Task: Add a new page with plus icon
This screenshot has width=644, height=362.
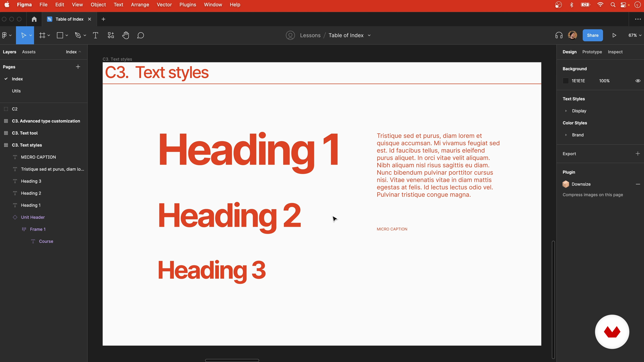Action: coord(78,67)
